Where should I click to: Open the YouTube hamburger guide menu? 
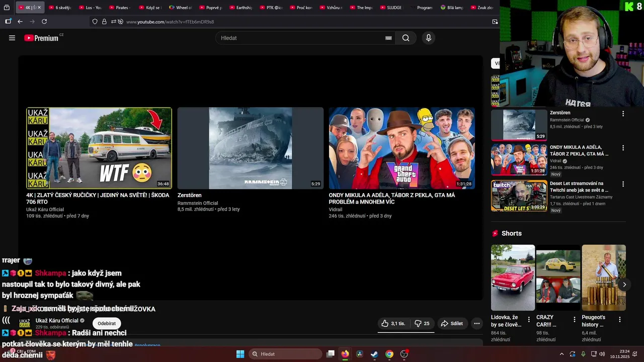pos(12,38)
